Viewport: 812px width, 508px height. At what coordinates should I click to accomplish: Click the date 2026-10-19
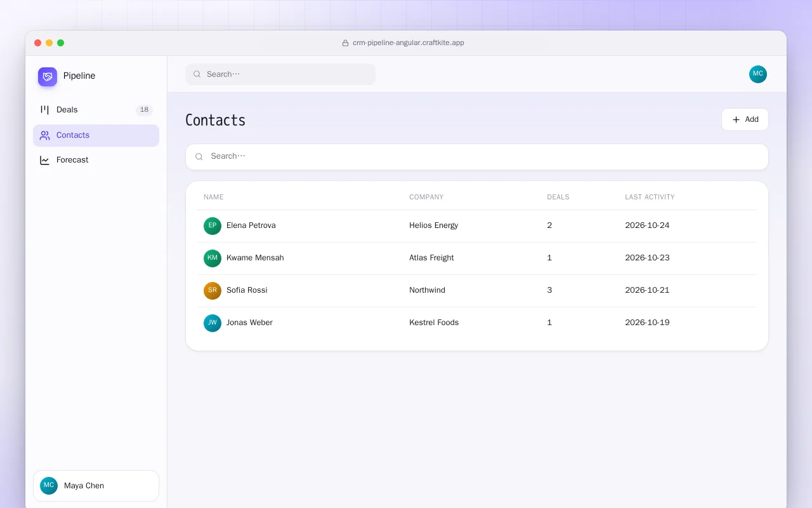[x=647, y=323]
